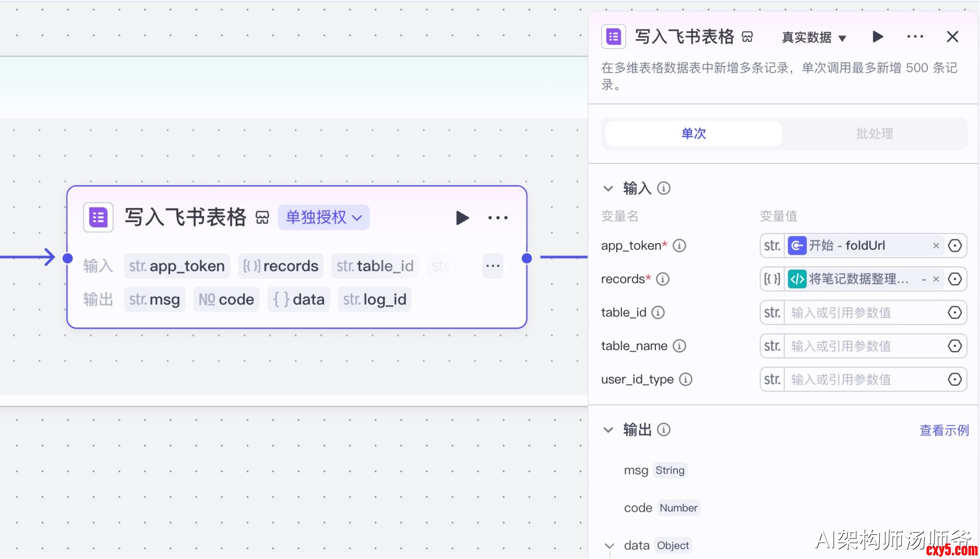This screenshot has width=980, height=559.
Task: Collapse the 输出 section
Action: point(608,430)
